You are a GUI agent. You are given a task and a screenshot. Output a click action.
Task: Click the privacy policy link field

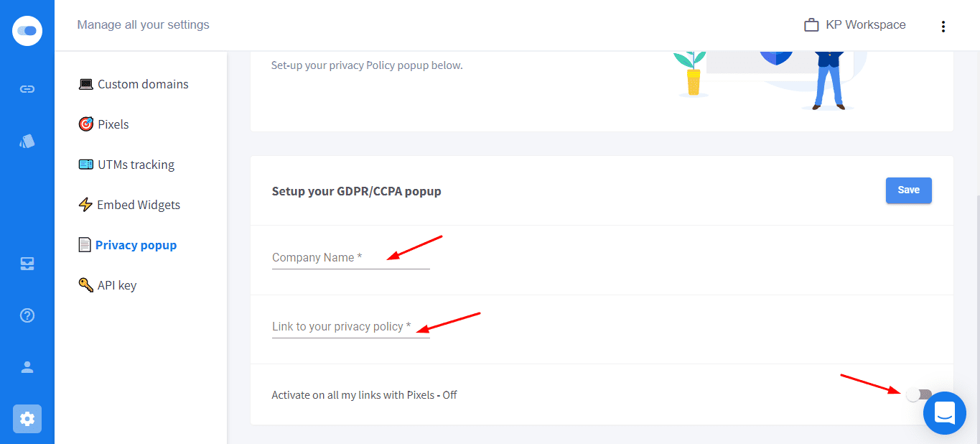point(350,327)
